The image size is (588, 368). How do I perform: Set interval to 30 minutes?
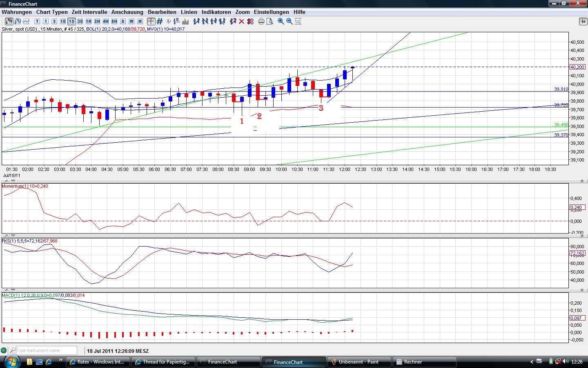(x=80, y=21)
